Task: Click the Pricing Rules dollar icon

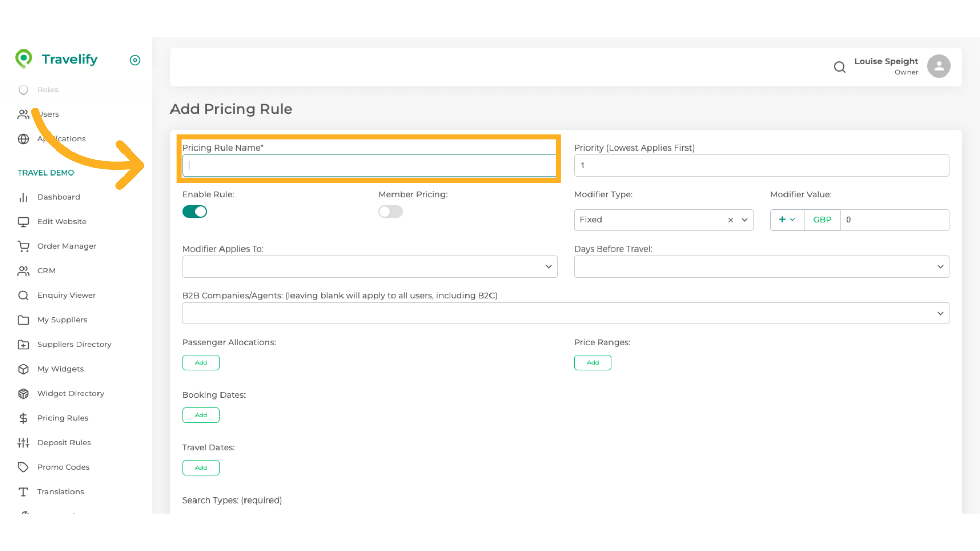Action: (x=23, y=418)
